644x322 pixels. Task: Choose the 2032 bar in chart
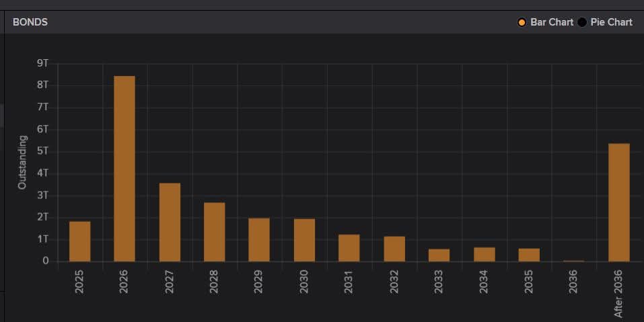[x=394, y=249]
